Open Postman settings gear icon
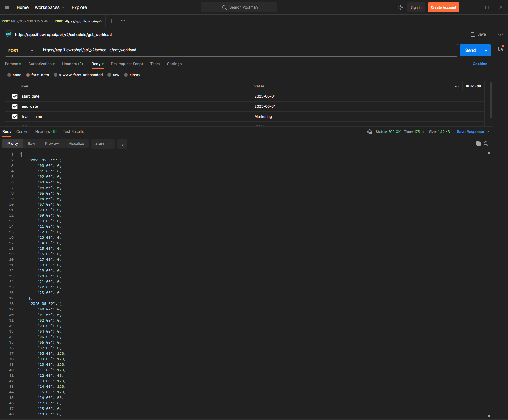The width and height of the screenshot is (508, 420). [401, 7]
